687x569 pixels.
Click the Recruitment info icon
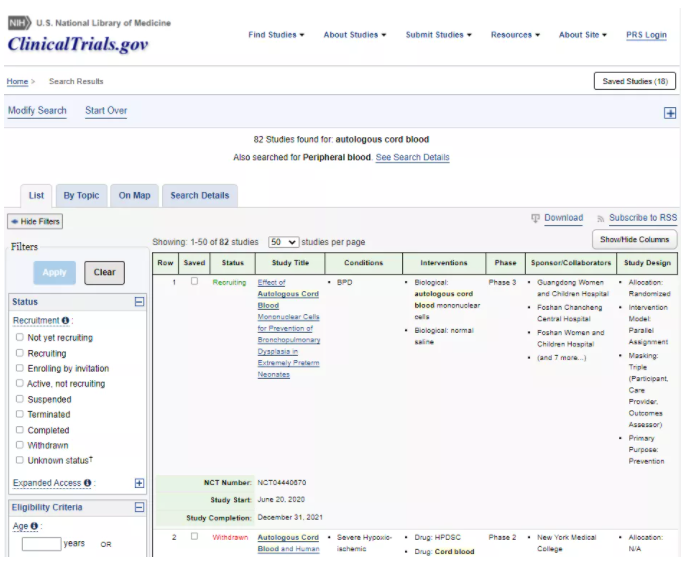66,321
